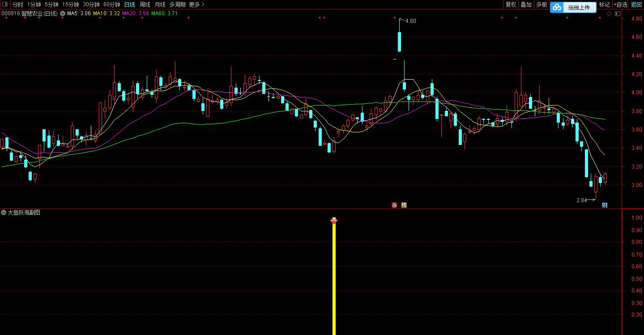Click the 榜 marker icon
Viewport: 644px width, 335px height.
[x=404, y=205]
